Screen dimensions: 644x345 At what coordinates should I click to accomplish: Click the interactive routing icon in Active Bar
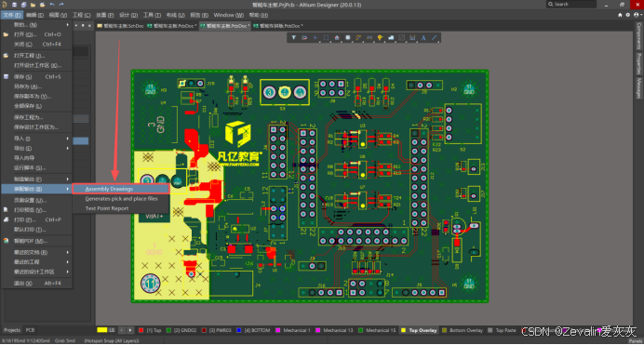coord(358,38)
